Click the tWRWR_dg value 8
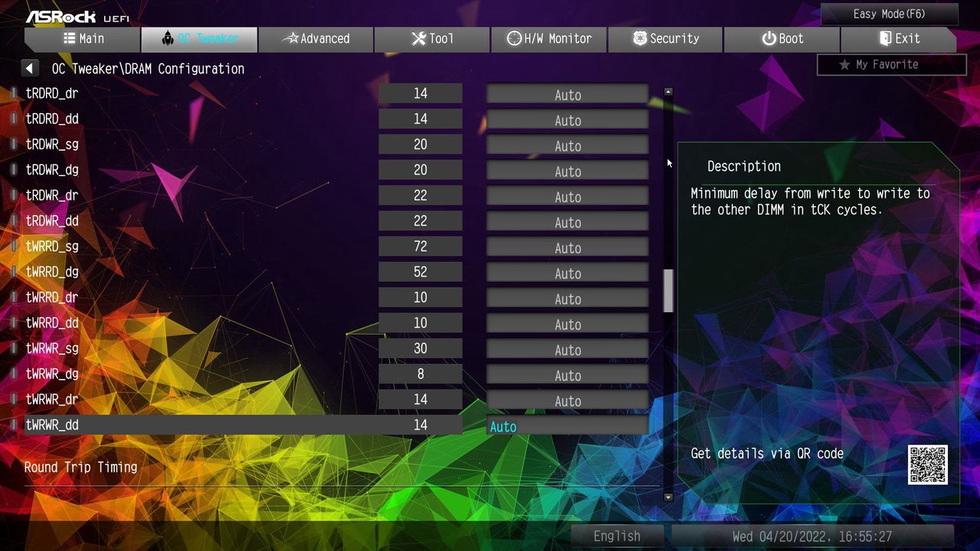 [420, 374]
